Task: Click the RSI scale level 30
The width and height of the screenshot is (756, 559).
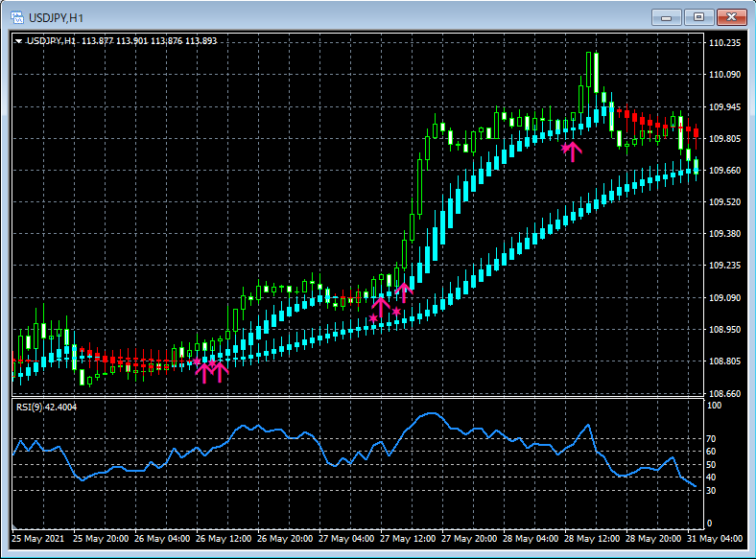Action: click(x=711, y=491)
